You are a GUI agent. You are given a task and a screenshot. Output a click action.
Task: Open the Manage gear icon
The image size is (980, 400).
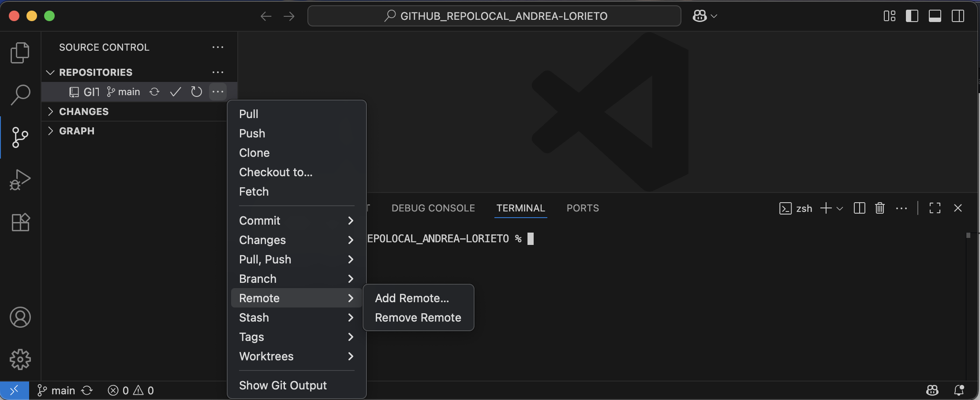(x=20, y=359)
